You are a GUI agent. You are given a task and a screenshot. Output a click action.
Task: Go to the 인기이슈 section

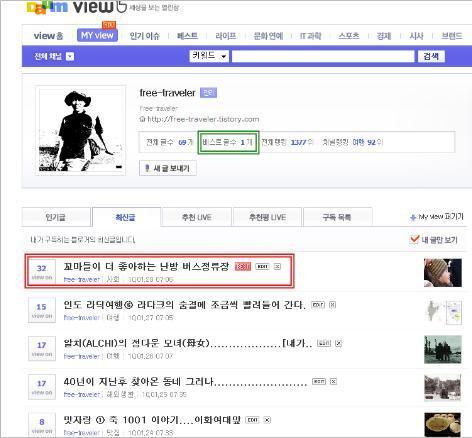click(145, 36)
